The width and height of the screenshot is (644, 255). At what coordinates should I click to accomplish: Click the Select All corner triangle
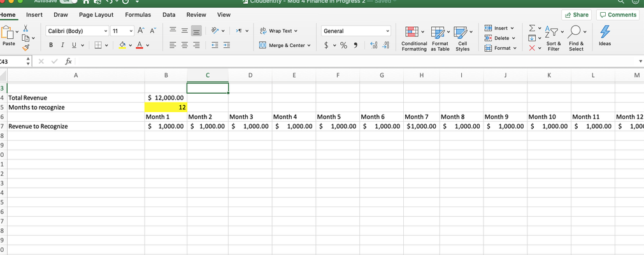[3, 75]
